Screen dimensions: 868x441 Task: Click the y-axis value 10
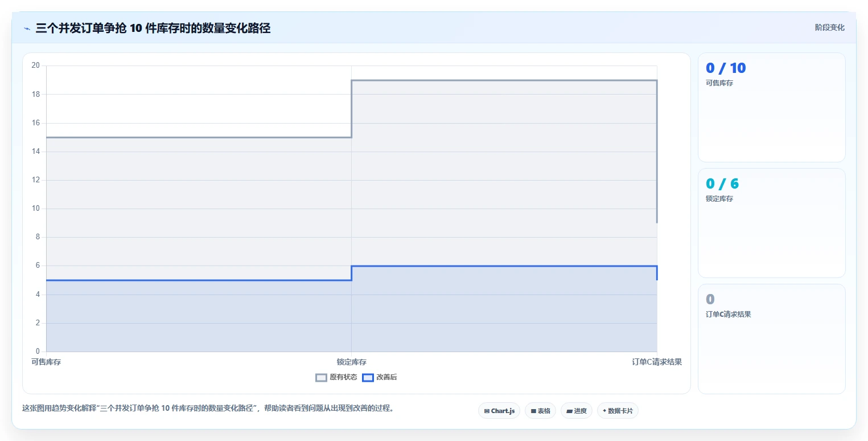[35, 209]
